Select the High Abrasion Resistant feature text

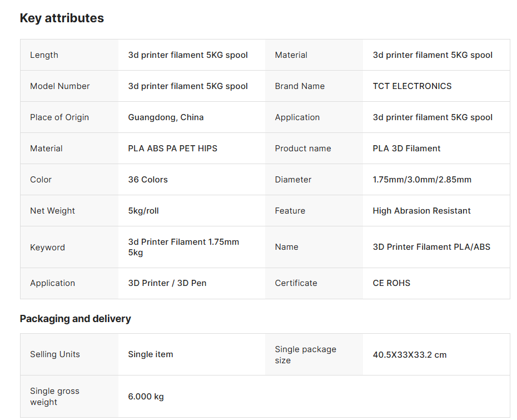(421, 211)
